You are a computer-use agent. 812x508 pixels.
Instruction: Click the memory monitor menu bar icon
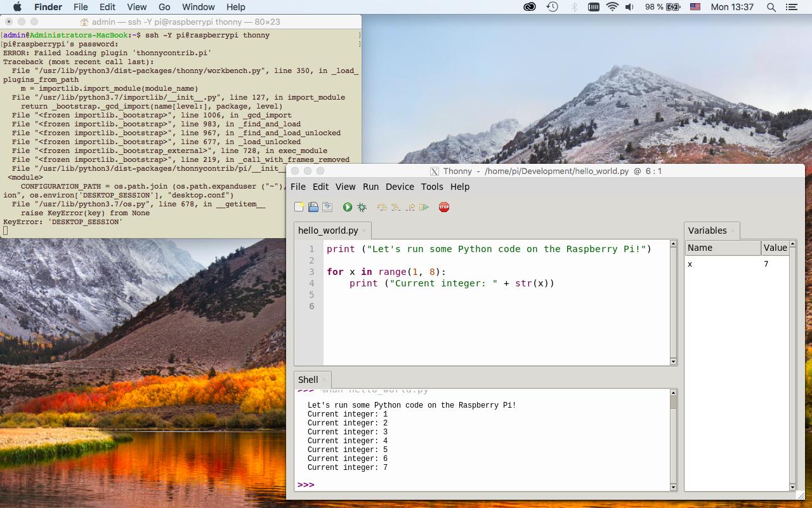coord(594,7)
